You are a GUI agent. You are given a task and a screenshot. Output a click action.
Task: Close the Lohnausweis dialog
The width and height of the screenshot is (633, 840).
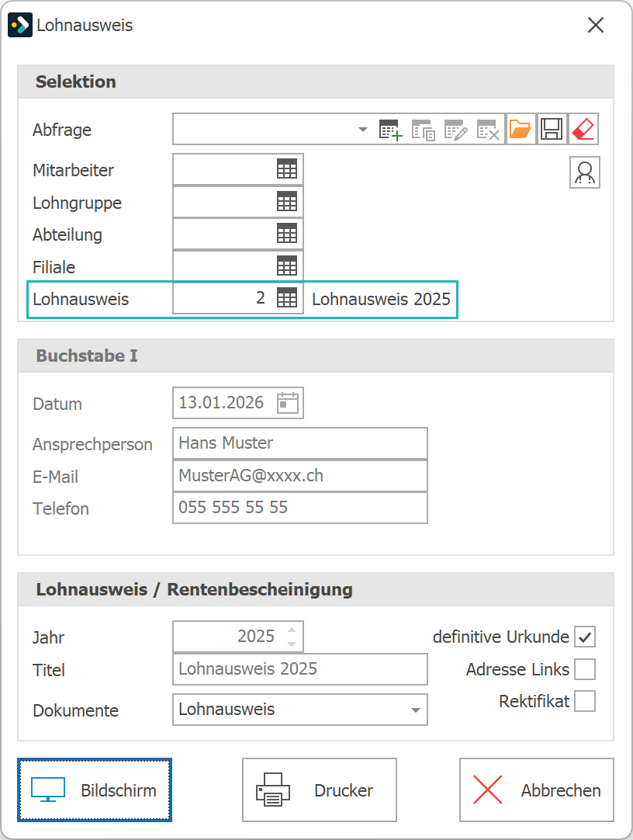point(596,25)
